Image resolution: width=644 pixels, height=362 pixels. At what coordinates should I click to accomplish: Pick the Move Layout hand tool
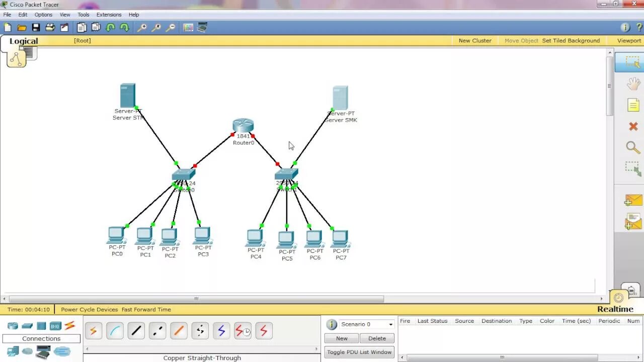[x=633, y=83]
